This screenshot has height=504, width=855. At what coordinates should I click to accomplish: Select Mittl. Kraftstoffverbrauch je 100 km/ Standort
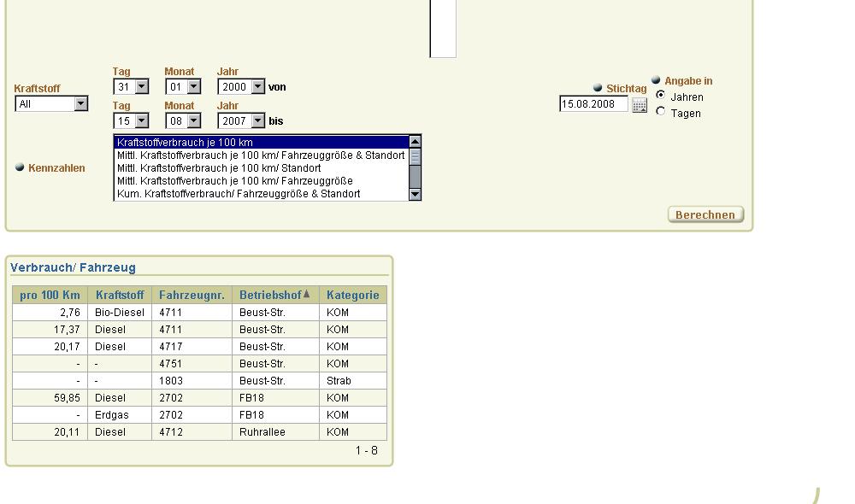tap(262, 167)
